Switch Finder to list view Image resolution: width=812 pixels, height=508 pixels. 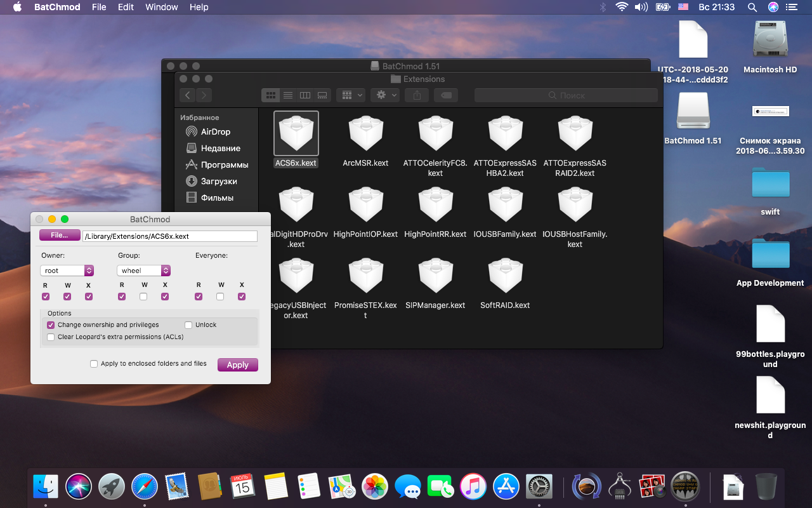click(288, 95)
